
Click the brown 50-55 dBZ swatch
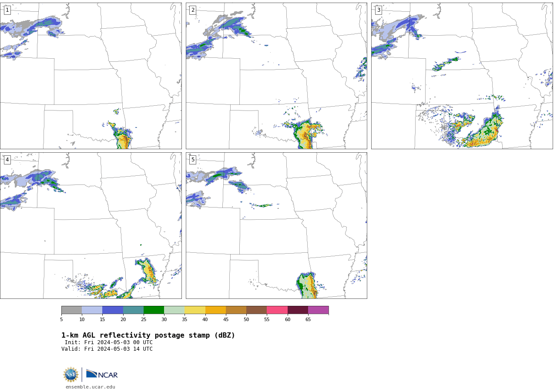click(257, 310)
